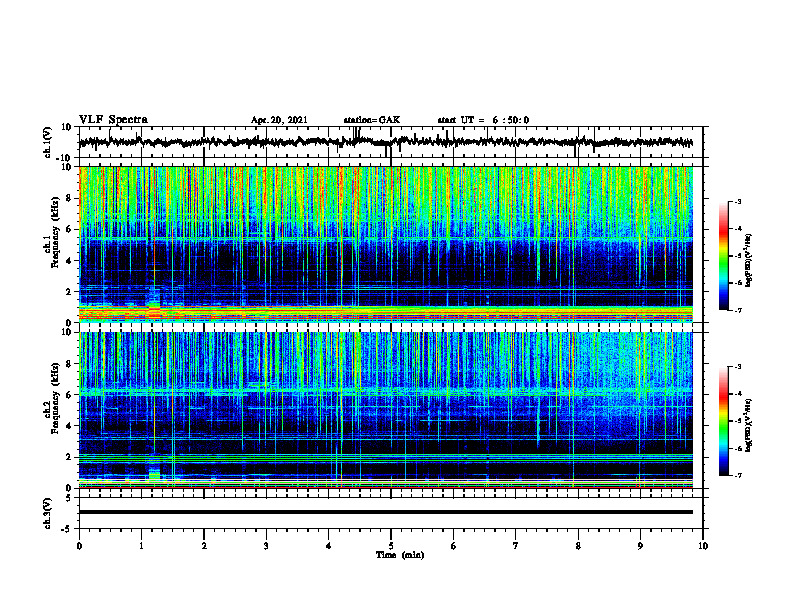The image size is (792, 612).
Task: Click the "Time (min)" axis title
Action: click(x=400, y=555)
